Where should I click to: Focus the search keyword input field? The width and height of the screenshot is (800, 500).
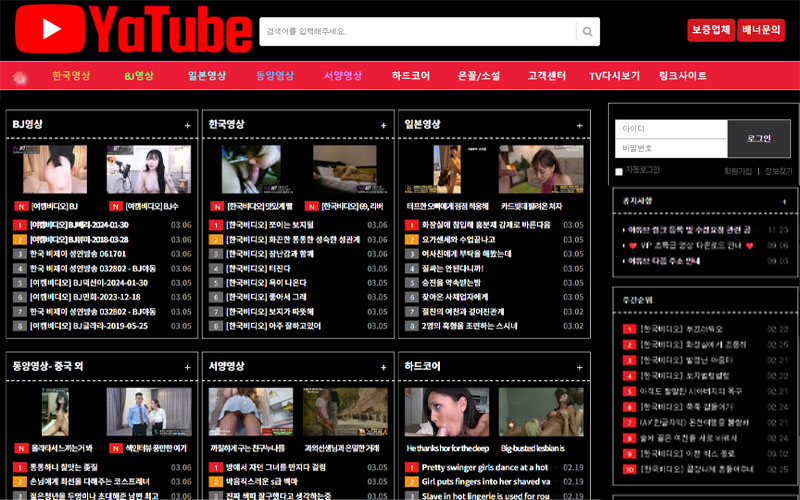pos(418,32)
